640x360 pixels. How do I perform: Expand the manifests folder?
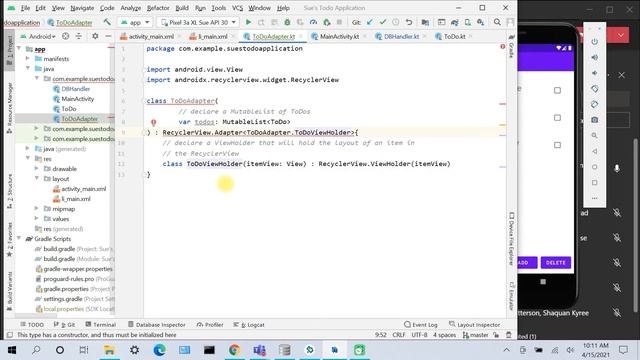point(28,59)
